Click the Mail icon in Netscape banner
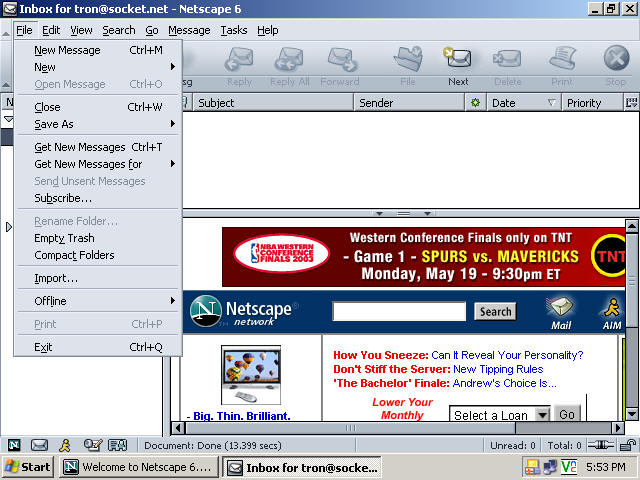 tap(561, 313)
